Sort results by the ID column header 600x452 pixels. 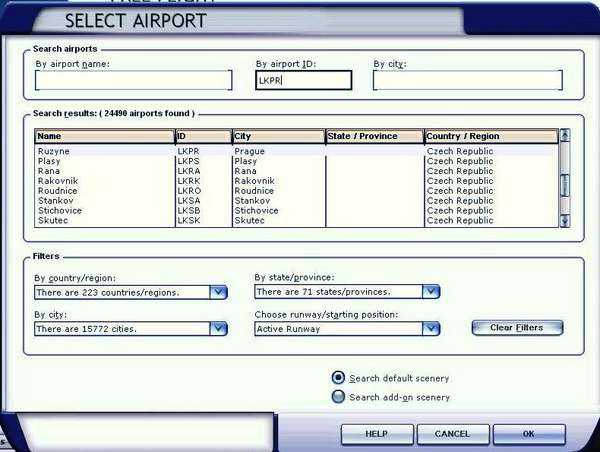click(x=203, y=136)
